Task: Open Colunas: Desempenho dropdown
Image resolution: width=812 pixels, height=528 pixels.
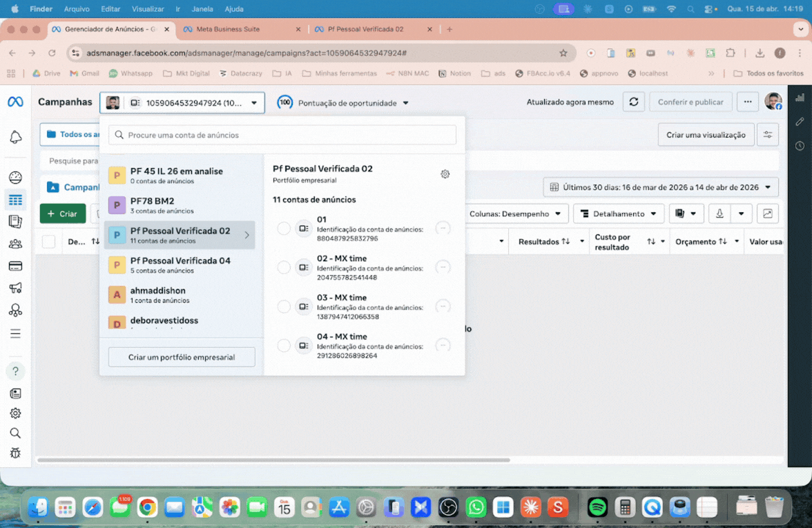Action: (515, 214)
